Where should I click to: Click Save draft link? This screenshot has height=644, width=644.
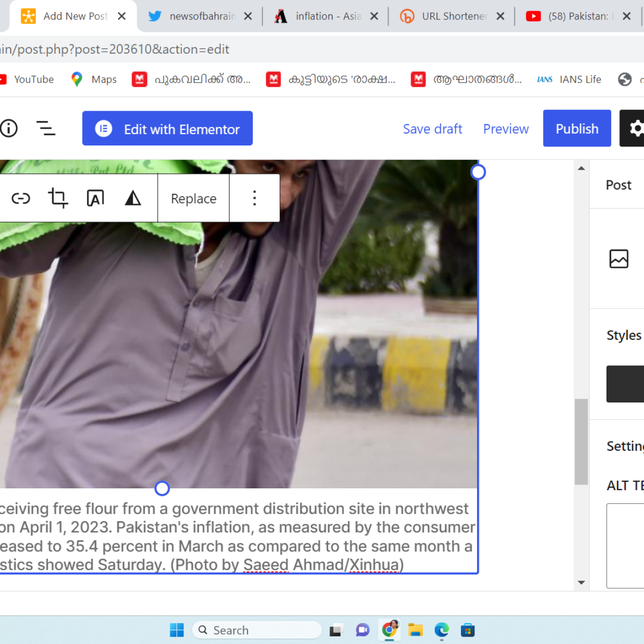[433, 129]
